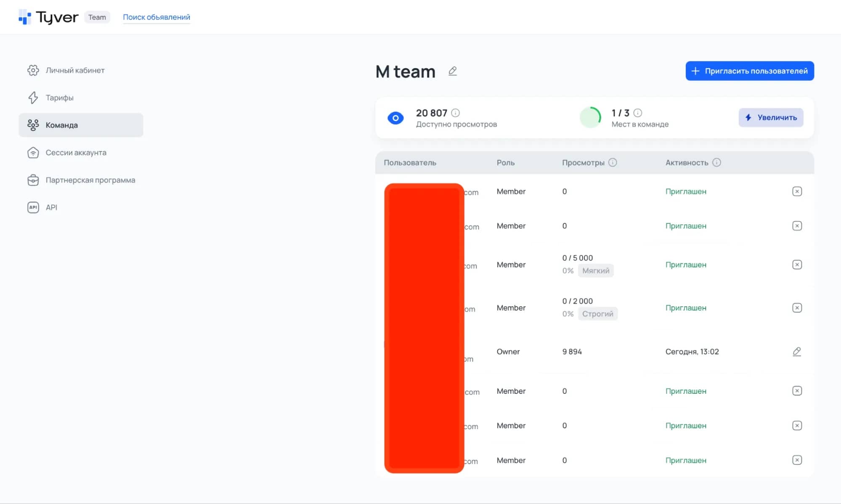
Task: Edit the Owner row with pencil icon
Action: pyautogui.click(x=797, y=352)
